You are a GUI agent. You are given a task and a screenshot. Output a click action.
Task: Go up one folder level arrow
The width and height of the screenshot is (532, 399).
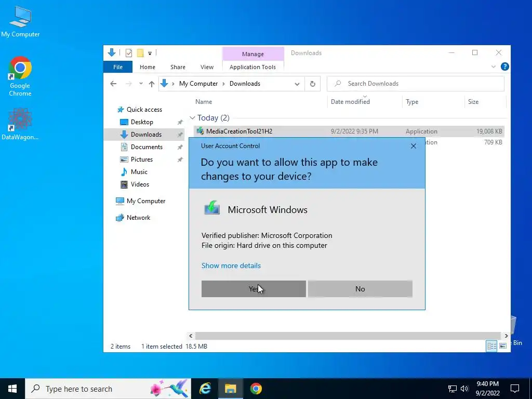pos(152,84)
